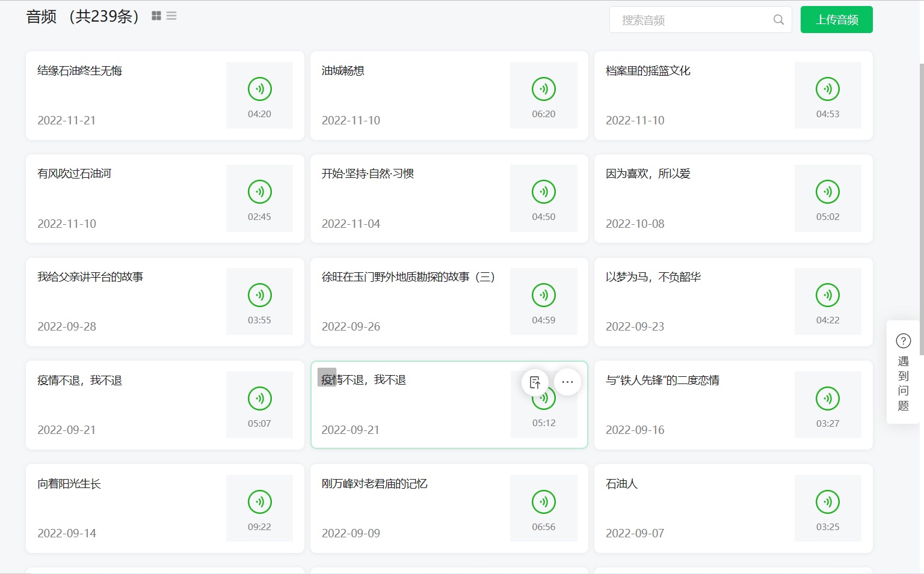
Task: Play the 05:07 疫情不退，我不退 audio
Action: 260,398
